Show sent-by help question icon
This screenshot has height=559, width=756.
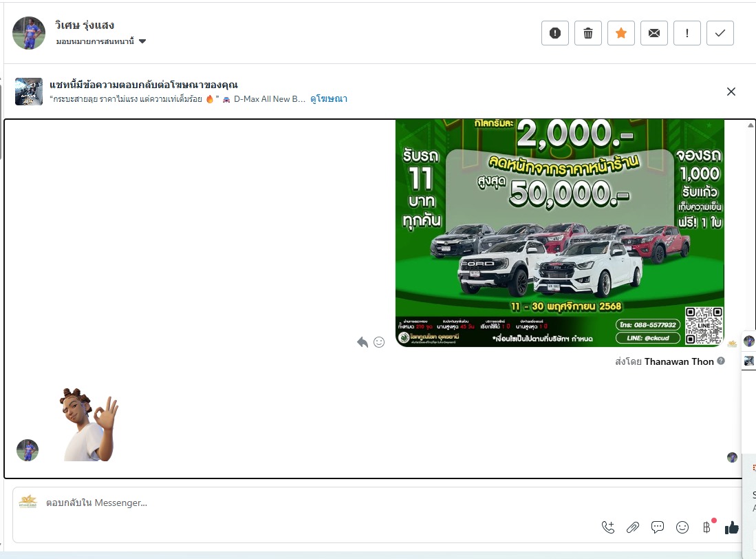point(721,361)
